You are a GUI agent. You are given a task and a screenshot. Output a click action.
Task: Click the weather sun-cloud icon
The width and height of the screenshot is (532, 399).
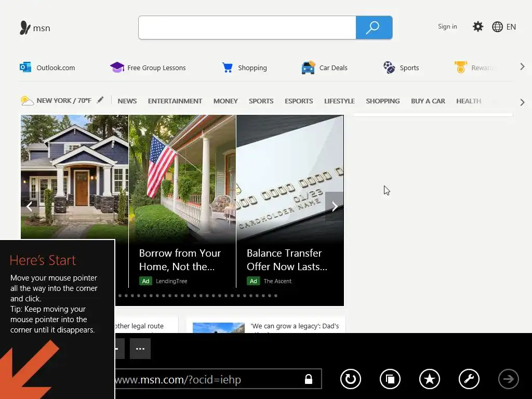(27, 101)
